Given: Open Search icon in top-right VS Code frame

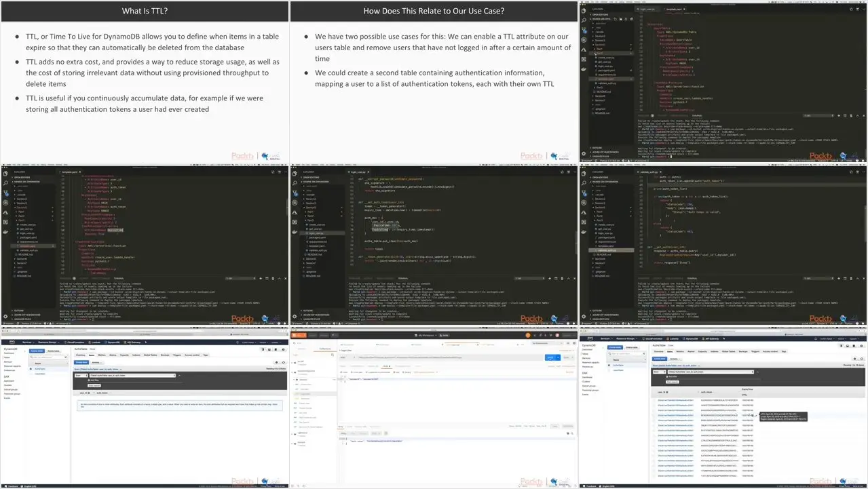Looking at the screenshot, I should coord(584,20).
